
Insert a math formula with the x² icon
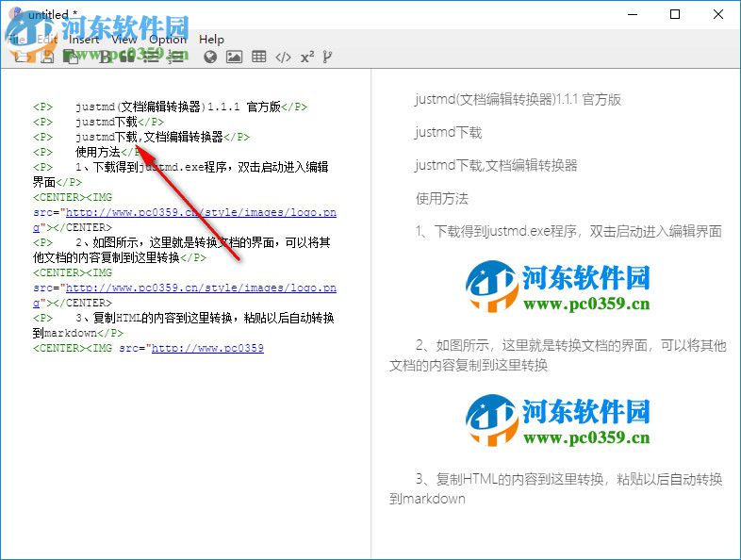click(307, 58)
